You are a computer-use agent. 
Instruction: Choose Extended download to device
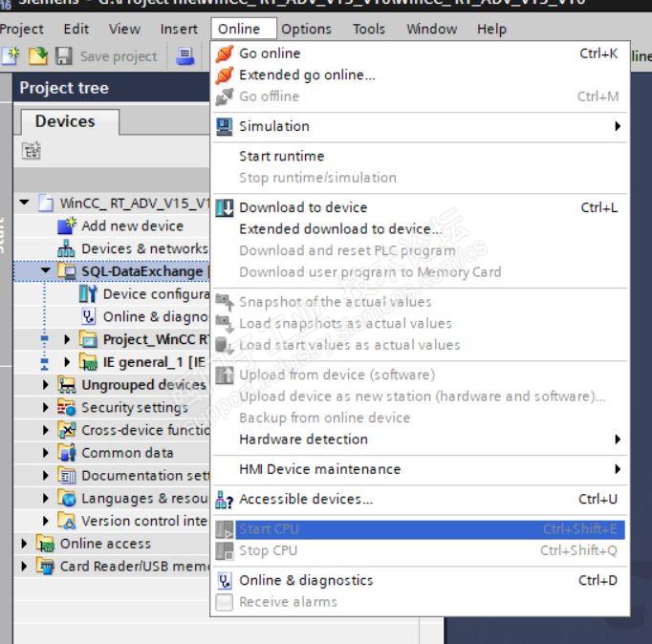coord(420,229)
